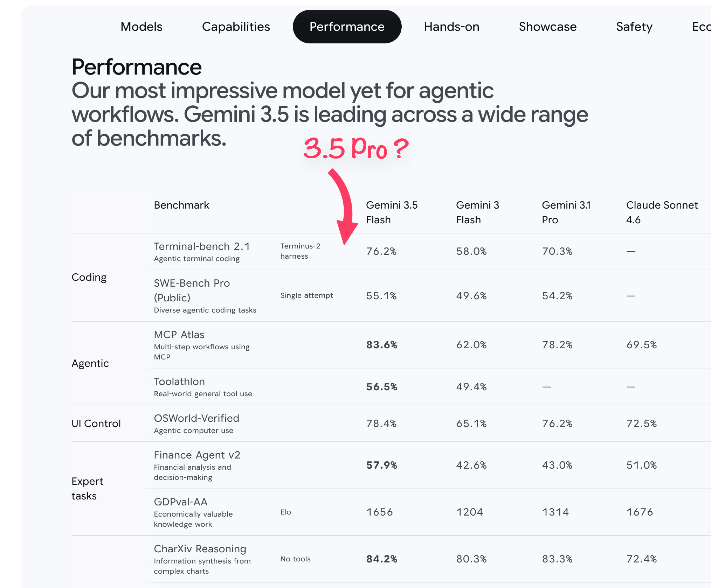The image size is (711, 588).
Task: Switch to the Safety tab
Action: click(634, 27)
